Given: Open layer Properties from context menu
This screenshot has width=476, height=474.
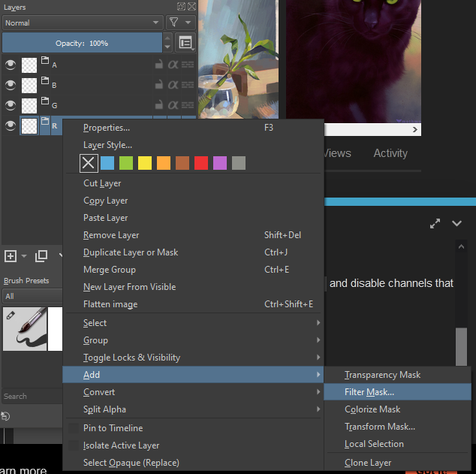Looking at the screenshot, I should point(194,128).
